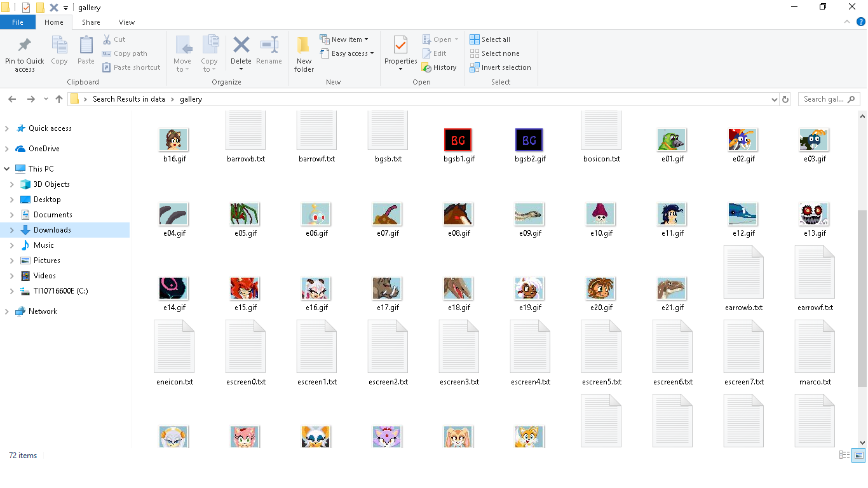The height and width of the screenshot is (488, 868).
Task: Select the bgsb1.gif thumbnail
Action: [x=459, y=141]
